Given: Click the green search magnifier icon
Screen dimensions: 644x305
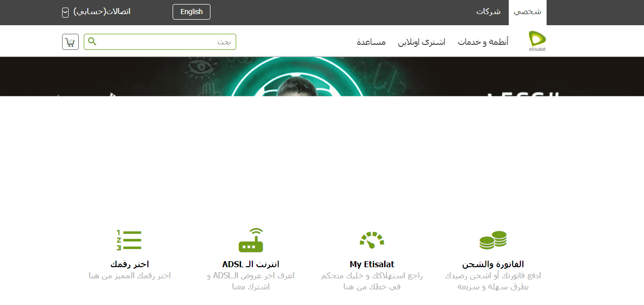Looking at the screenshot, I should [92, 41].
